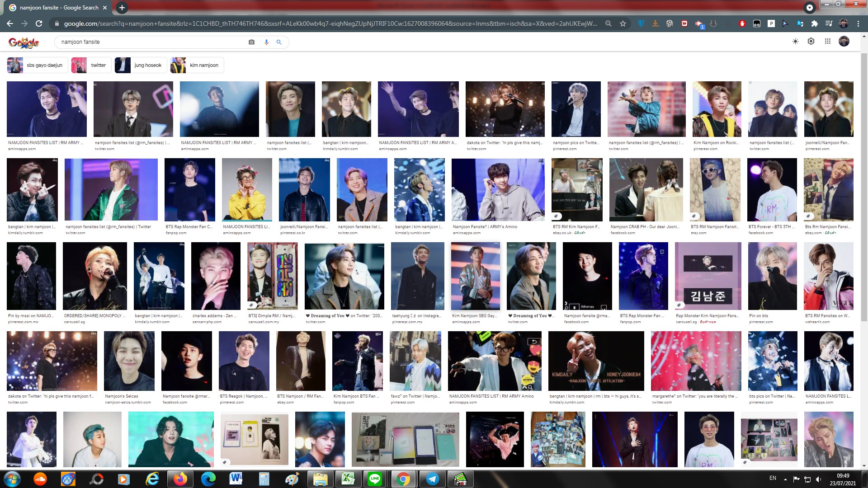Open a new browser tab
Viewport: 868px width, 488px height.
[122, 8]
